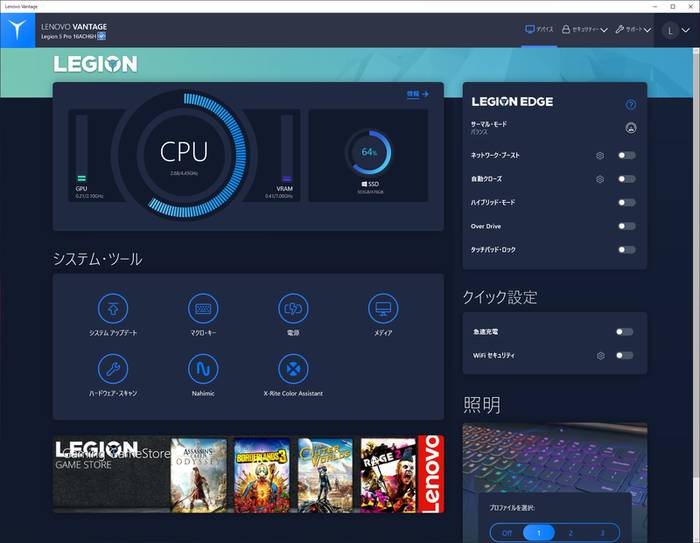Toggle WiFi セキュリティ switch
The height and width of the screenshot is (543, 700).
(x=624, y=355)
